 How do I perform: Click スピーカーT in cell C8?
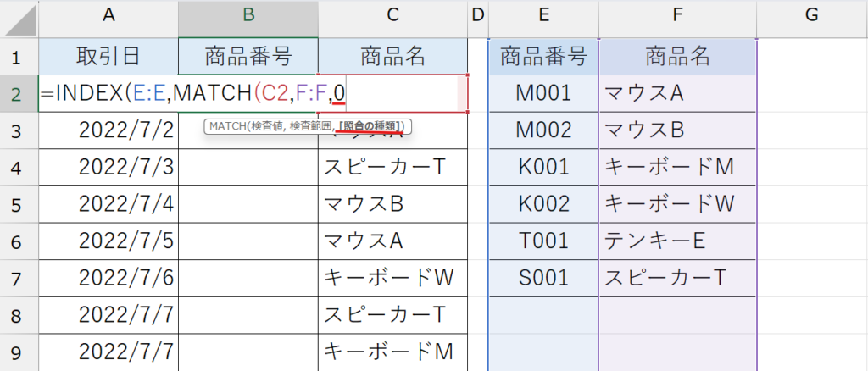click(x=393, y=316)
